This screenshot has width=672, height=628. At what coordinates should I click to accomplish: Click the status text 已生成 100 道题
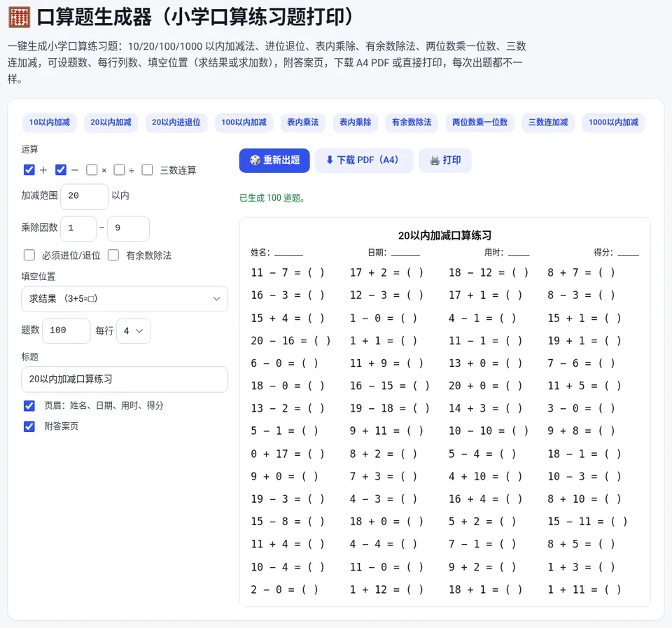[x=272, y=198]
